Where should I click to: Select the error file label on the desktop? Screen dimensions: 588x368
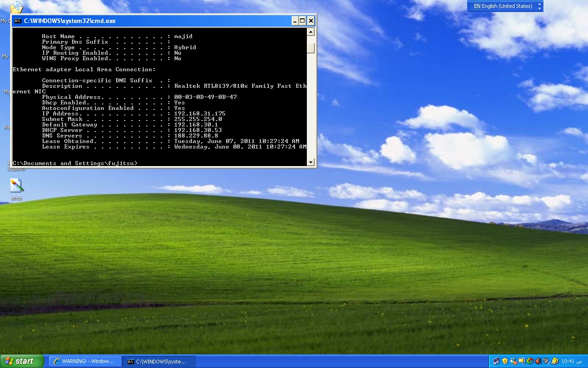coord(17,198)
